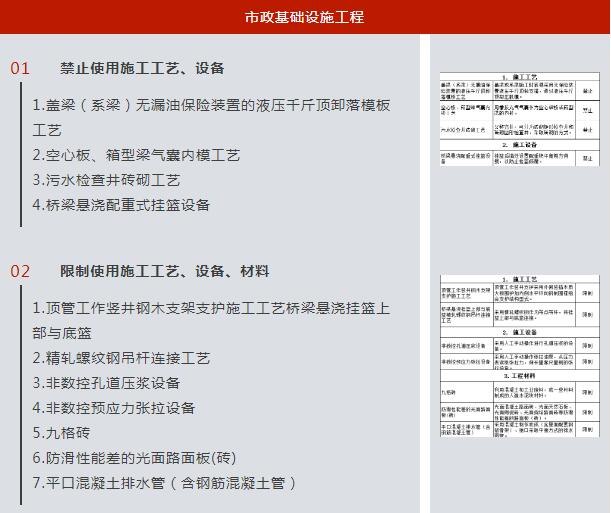Image resolution: width=611 pixels, height=513 pixels.
Task: Select item 2 精轧螺纹钢吊杆连接工艺
Action: 121,358
